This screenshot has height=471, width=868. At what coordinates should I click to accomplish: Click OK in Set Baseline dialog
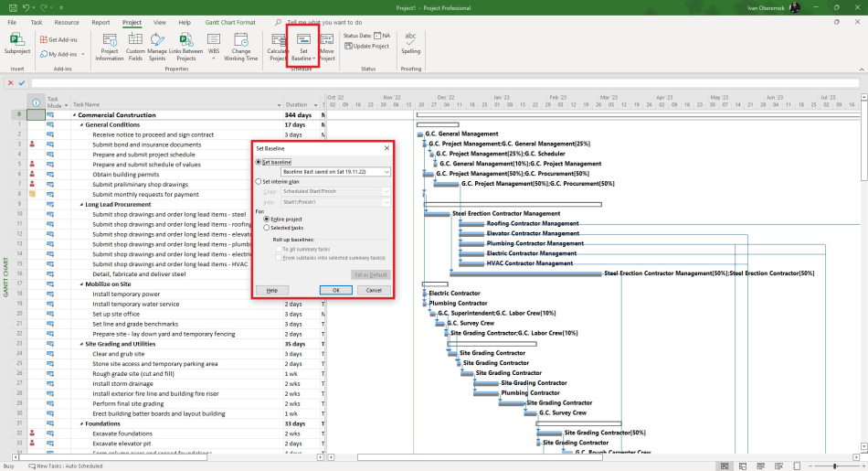point(336,290)
